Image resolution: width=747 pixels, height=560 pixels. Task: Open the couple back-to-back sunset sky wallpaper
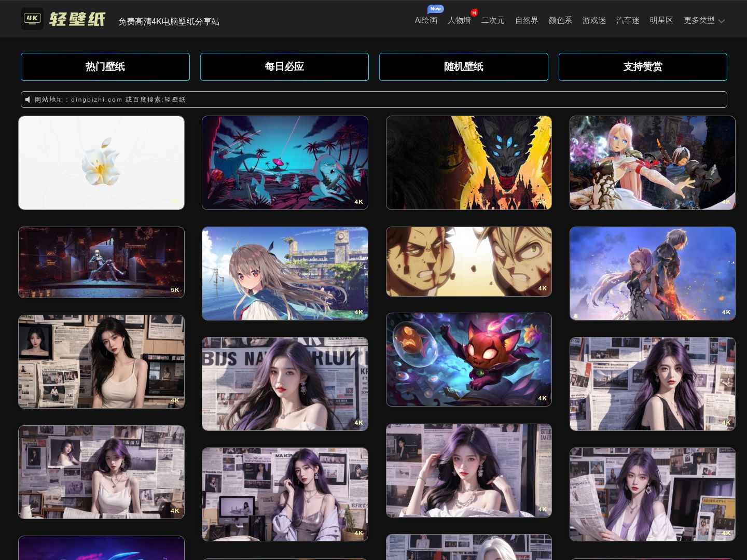[653, 273]
